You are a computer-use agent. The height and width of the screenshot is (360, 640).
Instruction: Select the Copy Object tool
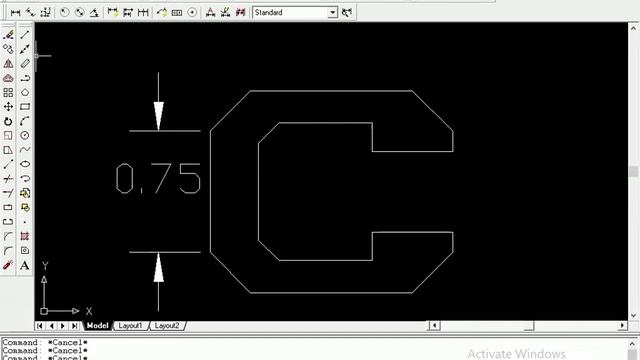[8, 49]
